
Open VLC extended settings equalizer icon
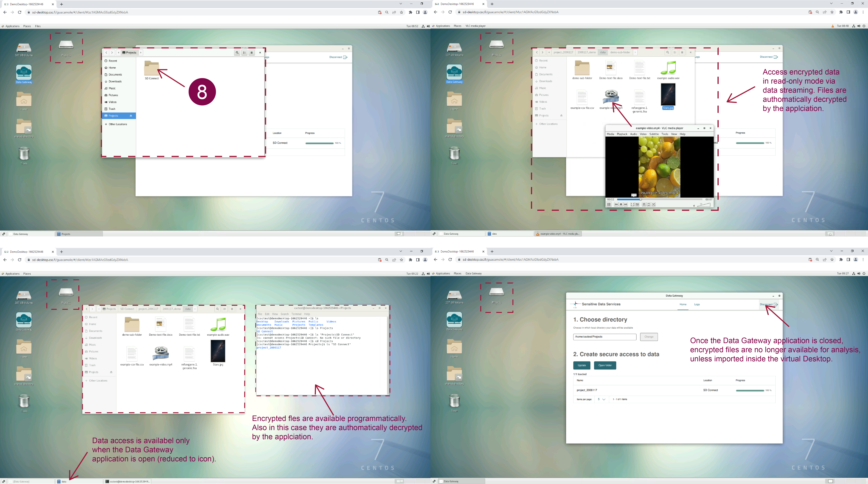tap(637, 204)
